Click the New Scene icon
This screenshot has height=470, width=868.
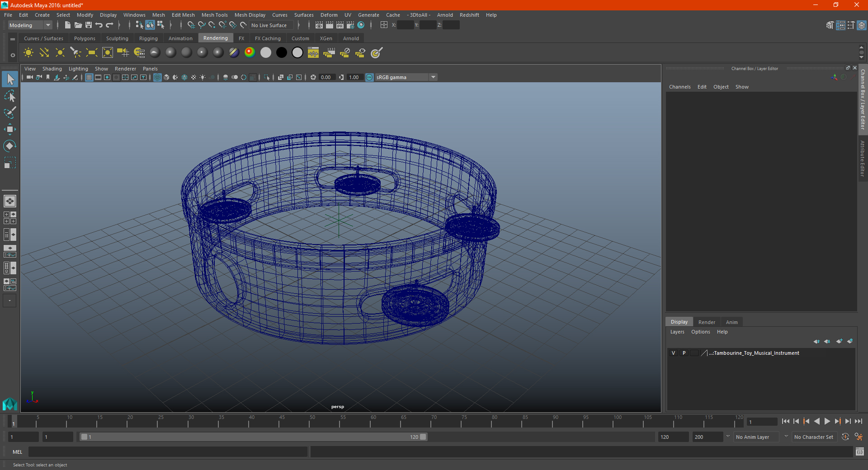point(67,25)
